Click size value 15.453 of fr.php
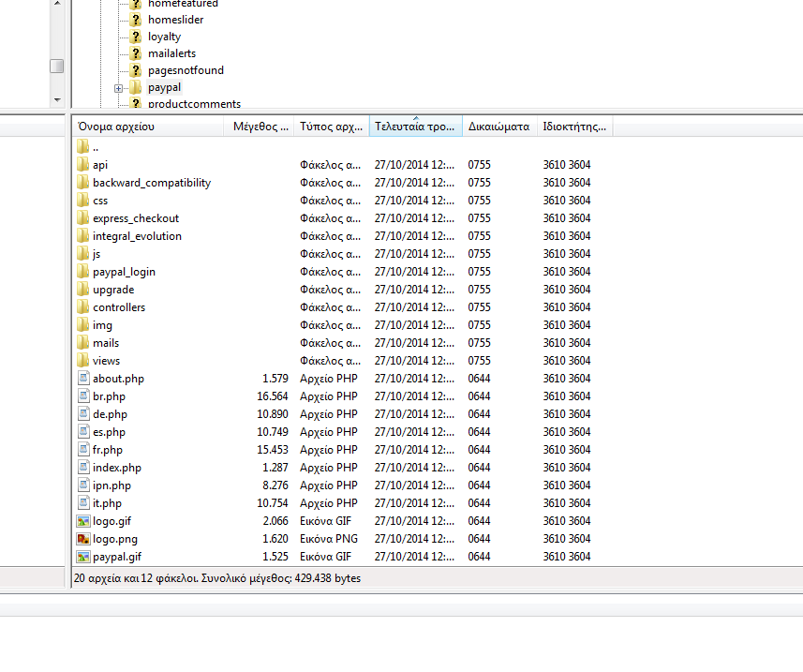 pos(273,450)
